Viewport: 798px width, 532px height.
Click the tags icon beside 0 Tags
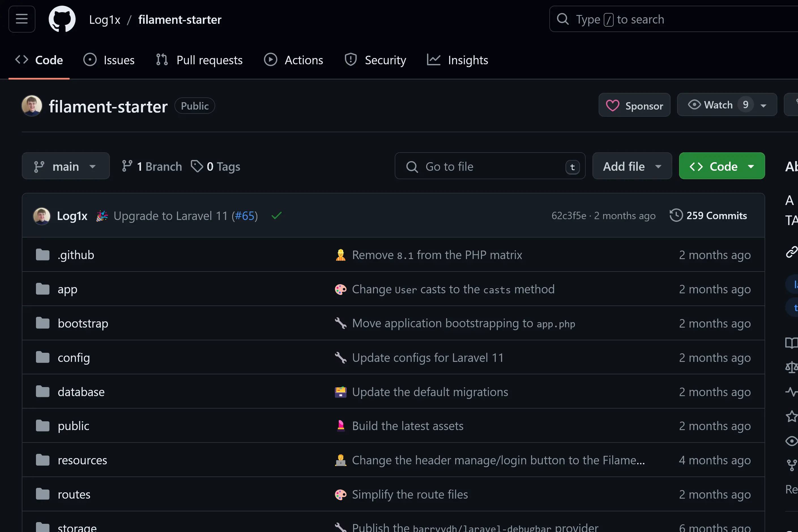pos(197,166)
